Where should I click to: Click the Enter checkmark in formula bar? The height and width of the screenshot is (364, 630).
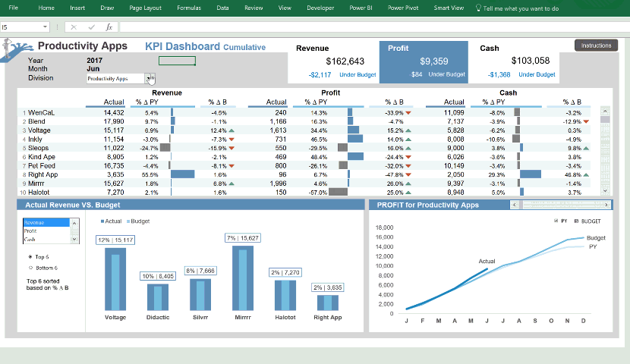click(x=91, y=27)
